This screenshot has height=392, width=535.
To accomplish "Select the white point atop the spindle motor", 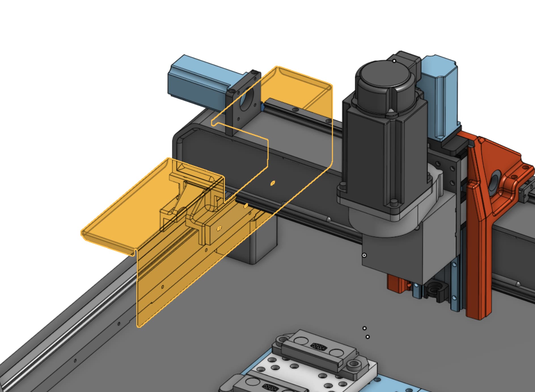I will point(394,61).
